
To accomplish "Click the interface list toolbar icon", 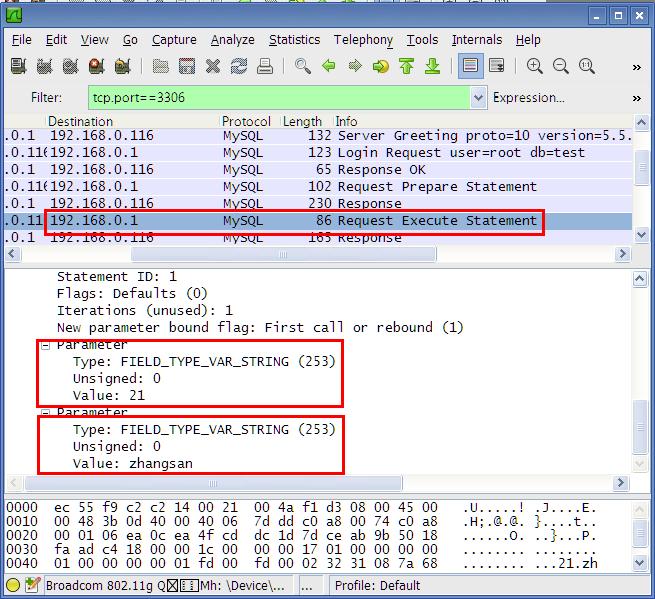I will click(x=18, y=66).
